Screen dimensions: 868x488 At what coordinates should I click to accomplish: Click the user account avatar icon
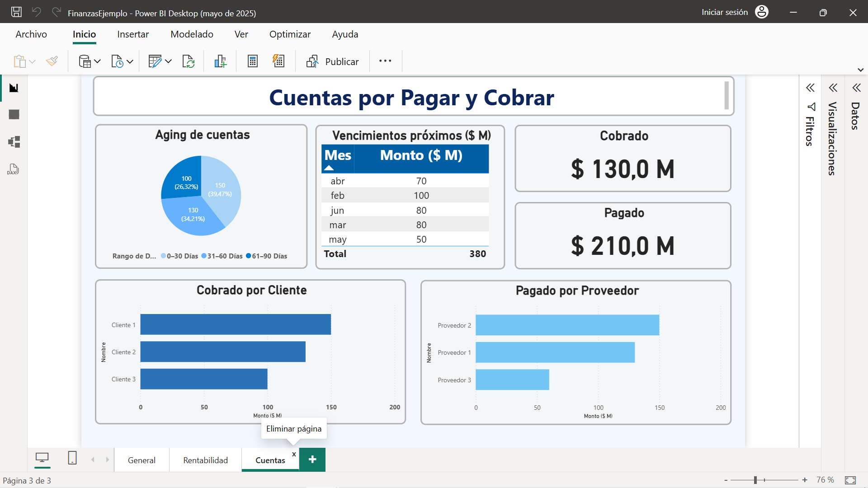762,12
